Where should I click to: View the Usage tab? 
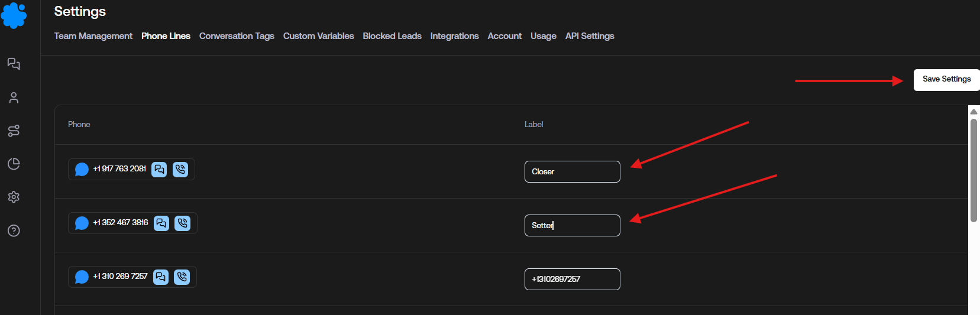[x=544, y=36]
